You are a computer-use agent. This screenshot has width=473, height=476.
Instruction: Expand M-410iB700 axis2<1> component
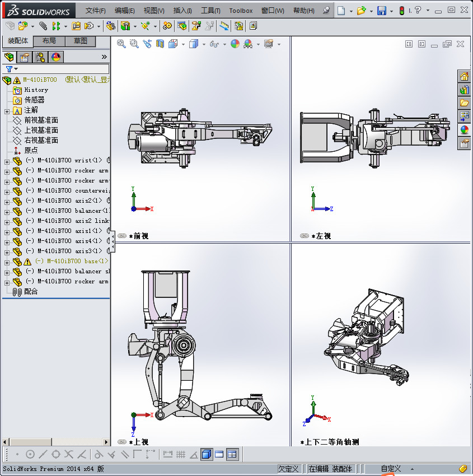point(7,202)
